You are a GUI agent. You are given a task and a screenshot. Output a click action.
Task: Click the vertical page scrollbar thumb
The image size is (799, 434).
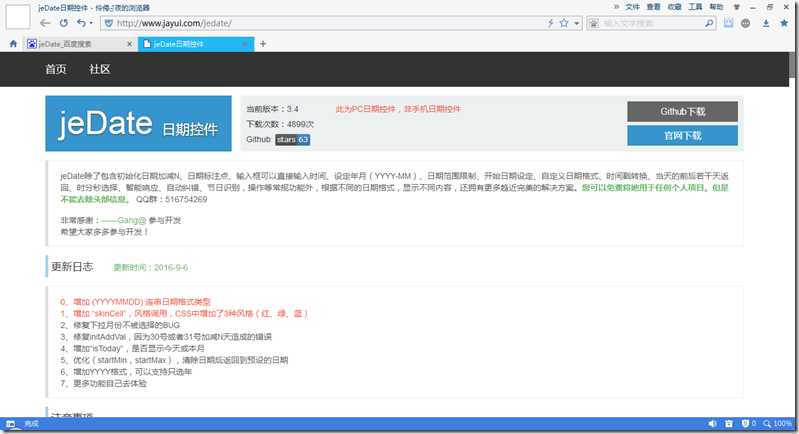(x=792, y=65)
